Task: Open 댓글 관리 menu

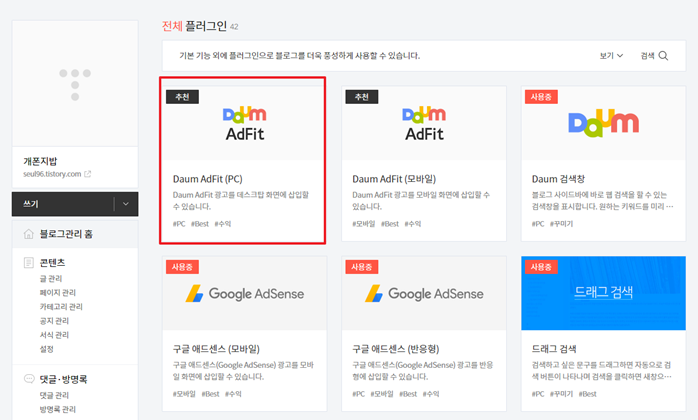Action: point(54,395)
